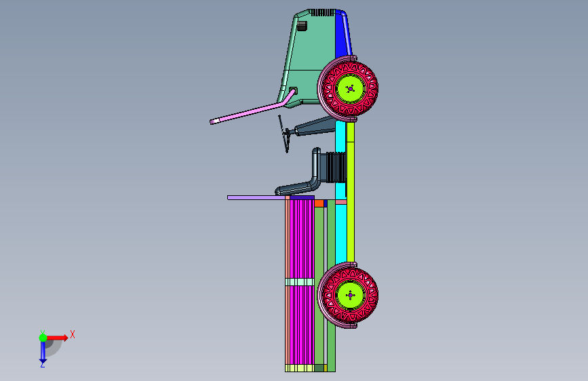Select the light purple flat plate

pyautogui.click(x=257, y=198)
